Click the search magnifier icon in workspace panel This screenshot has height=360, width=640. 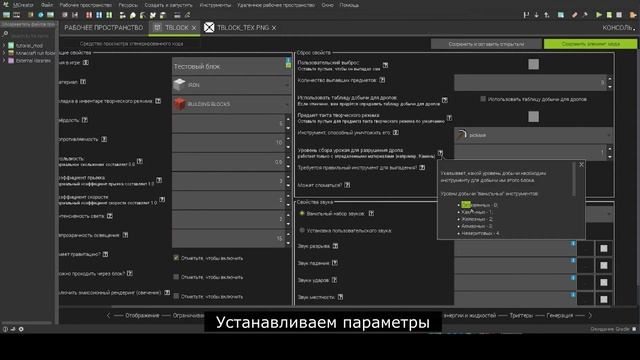[x=5, y=35]
